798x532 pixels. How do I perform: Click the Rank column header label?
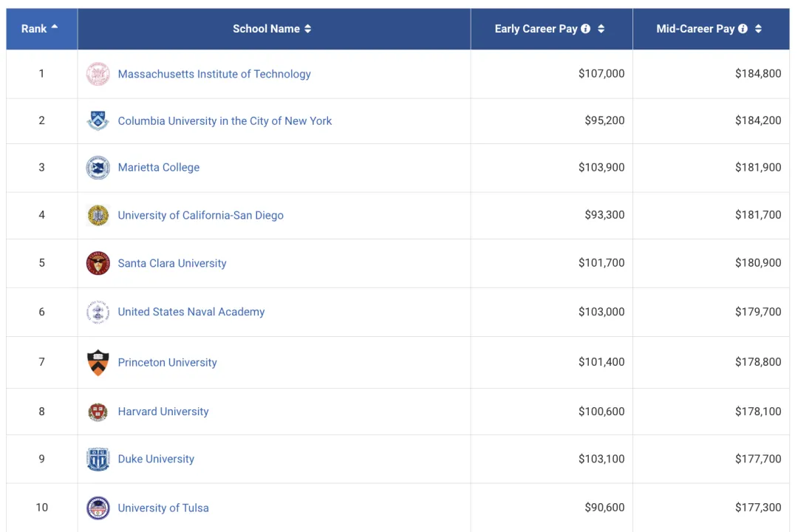tap(34, 29)
